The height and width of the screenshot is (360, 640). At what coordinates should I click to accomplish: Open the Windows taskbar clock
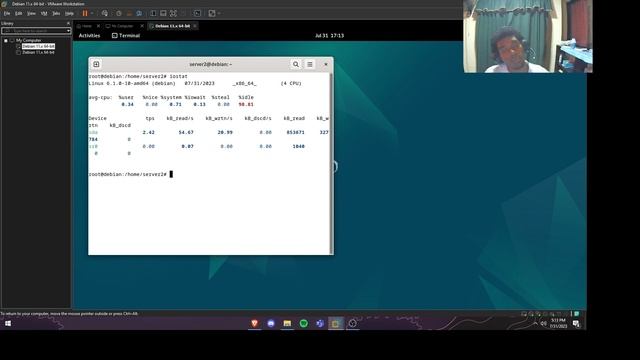(x=558, y=323)
